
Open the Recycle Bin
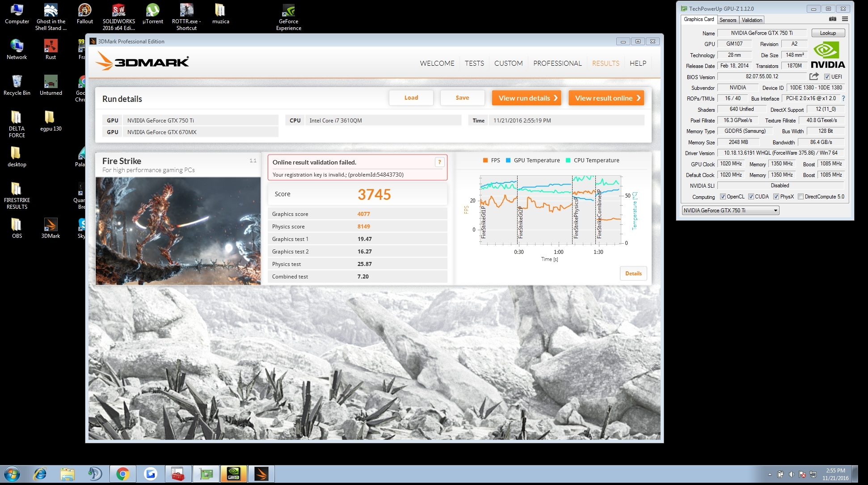(x=17, y=85)
